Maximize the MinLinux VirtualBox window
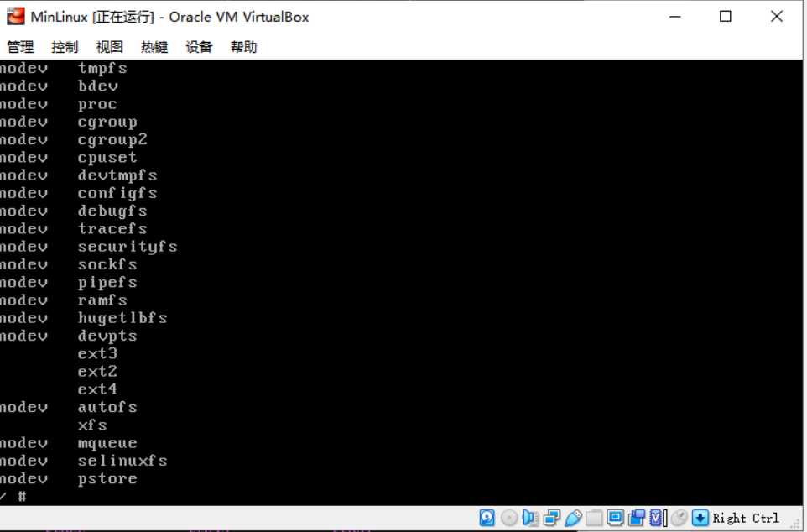 point(725,17)
